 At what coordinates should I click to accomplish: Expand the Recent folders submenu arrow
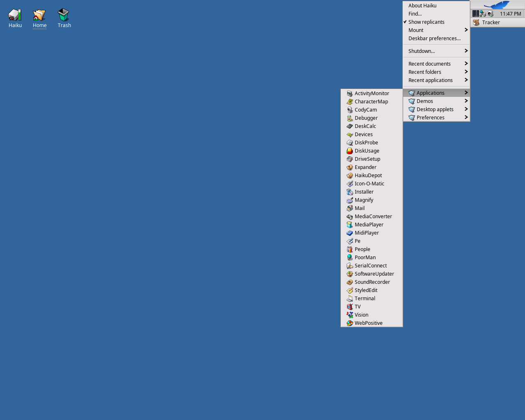click(466, 72)
